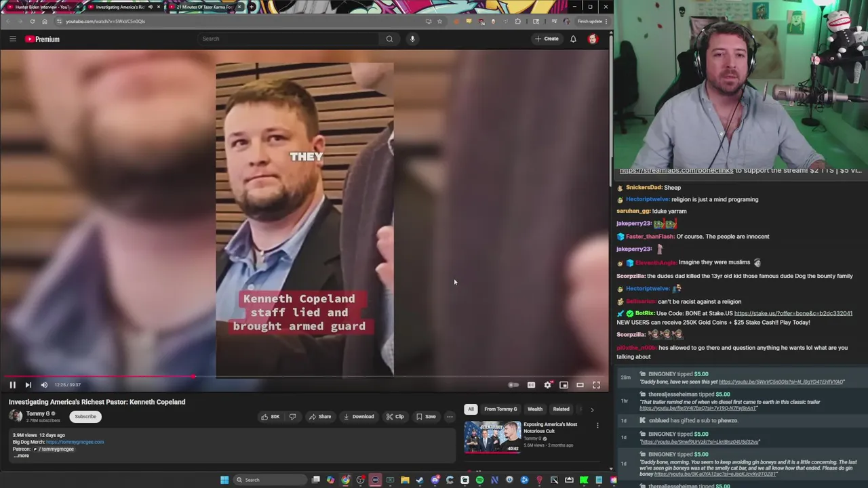
Task: Dislike the Kenneth Copeland video
Action: coord(292,417)
